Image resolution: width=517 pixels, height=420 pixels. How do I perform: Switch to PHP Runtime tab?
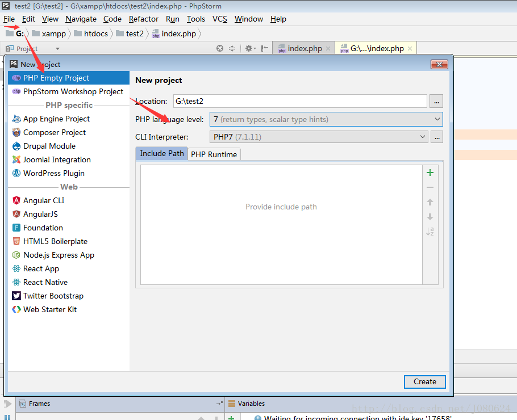pos(214,154)
